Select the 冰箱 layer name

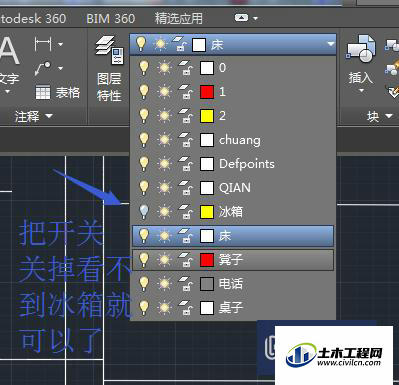tap(231, 212)
